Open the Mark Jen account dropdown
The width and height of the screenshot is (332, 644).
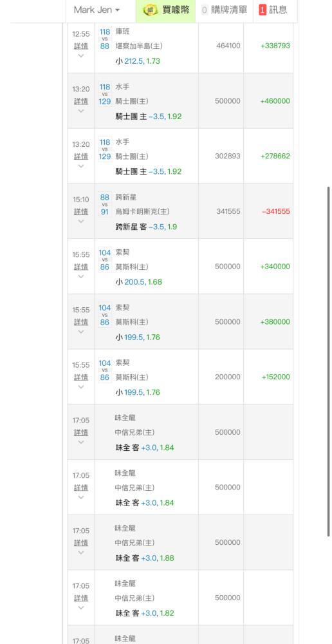click(97, 10)
